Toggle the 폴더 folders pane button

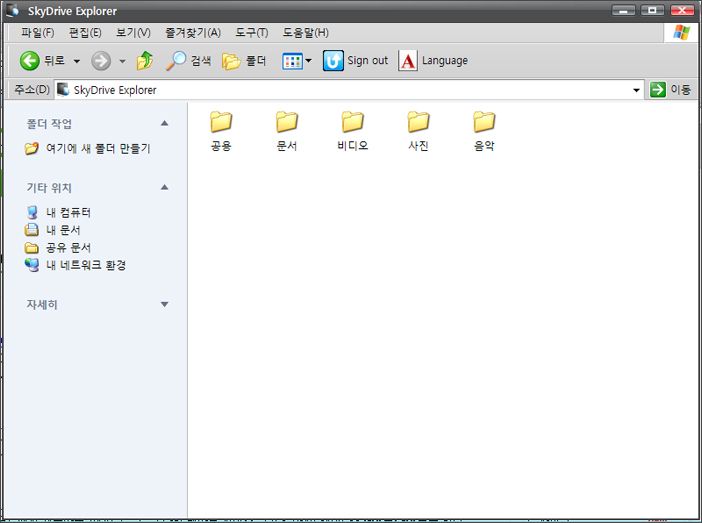coord(244,60)
